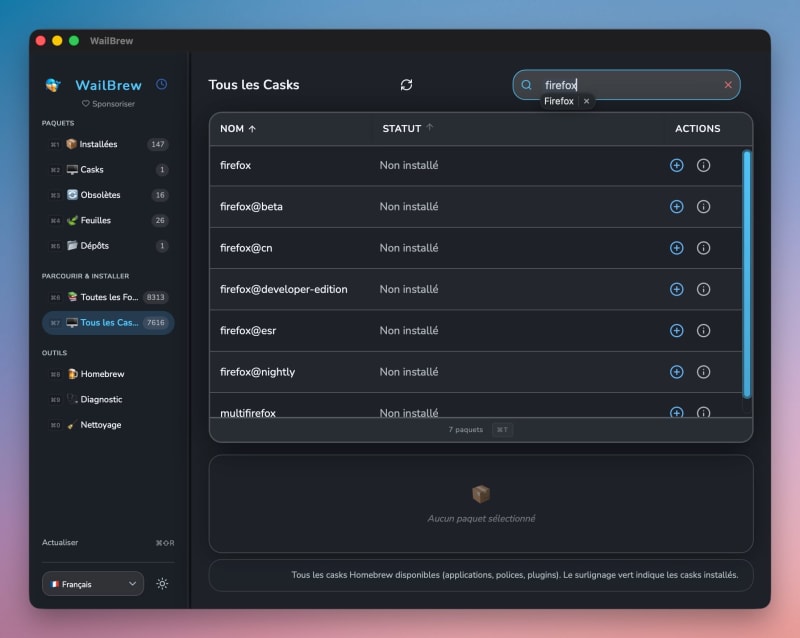Show info for firefox@developer-edition
800x638 pixels.
pyautogui.click(x=703, y=289)
